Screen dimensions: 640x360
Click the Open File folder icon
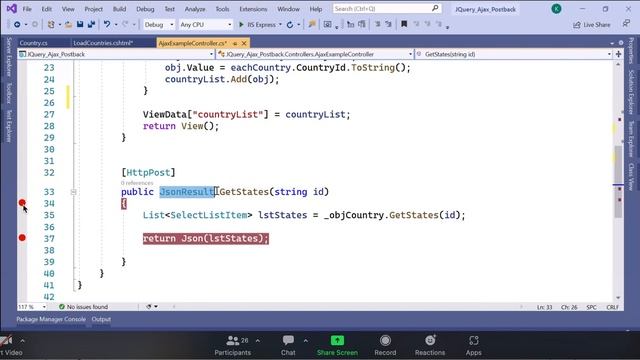[69, 25]
